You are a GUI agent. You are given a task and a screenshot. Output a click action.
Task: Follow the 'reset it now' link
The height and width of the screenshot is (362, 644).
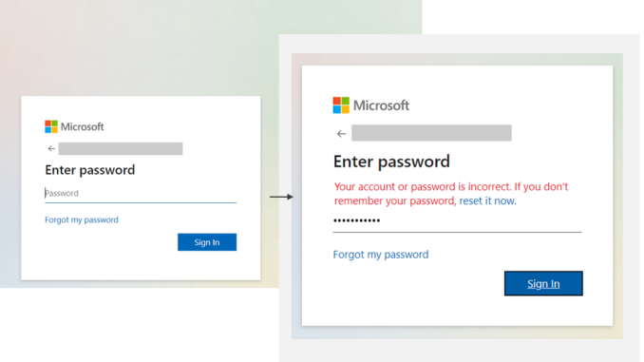(x=487, y=200)
